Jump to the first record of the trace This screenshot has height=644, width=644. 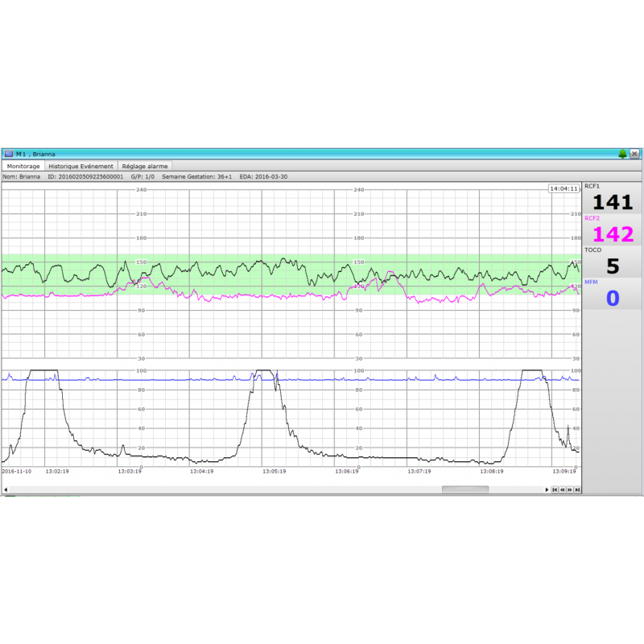click(555, 489)
